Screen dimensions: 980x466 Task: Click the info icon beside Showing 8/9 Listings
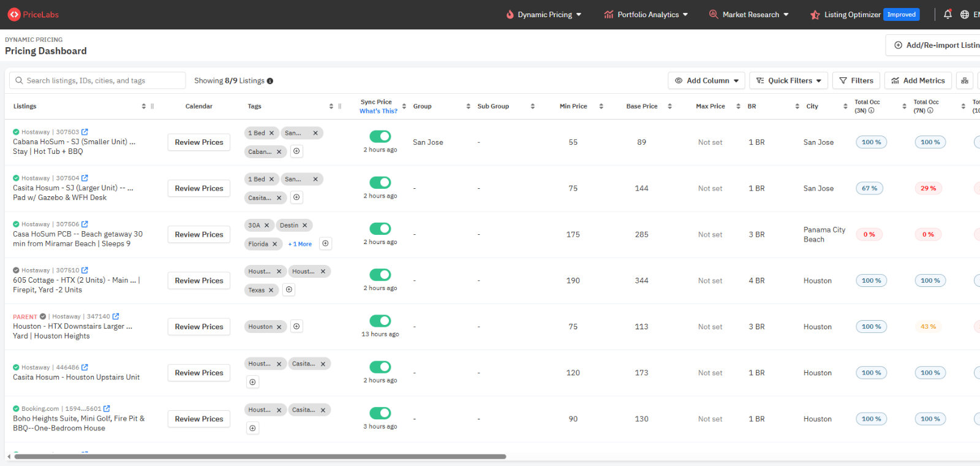(x=270, y=81)
